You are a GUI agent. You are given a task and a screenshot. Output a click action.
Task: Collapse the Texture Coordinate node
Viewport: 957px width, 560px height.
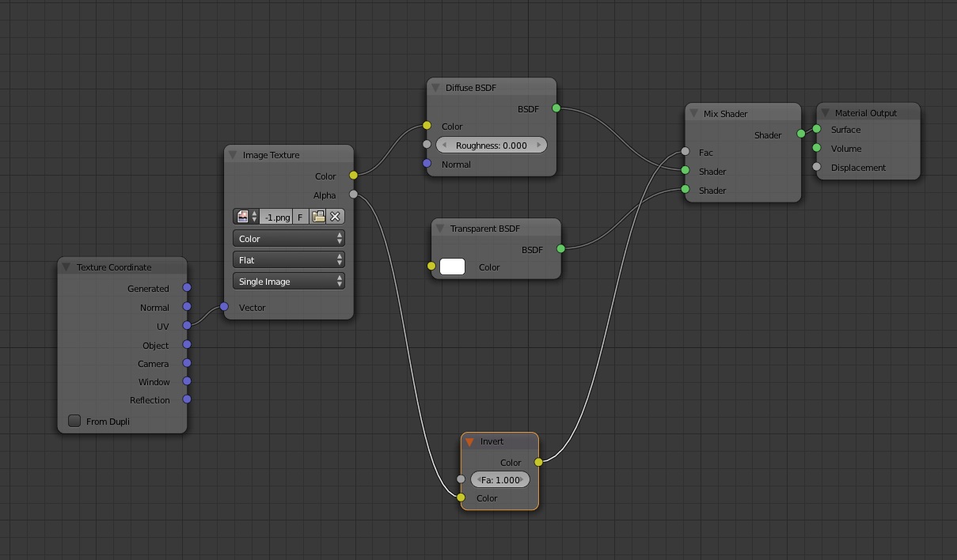66,267
